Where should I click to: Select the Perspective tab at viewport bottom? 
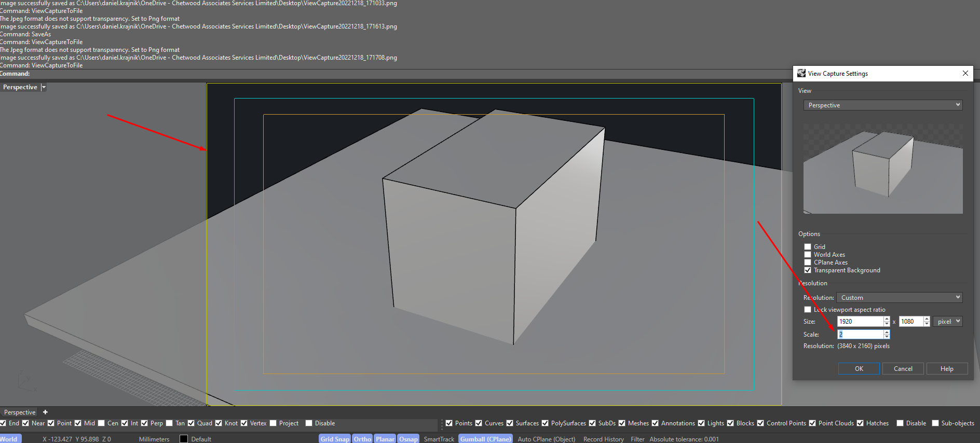click(x=20, y=412)
